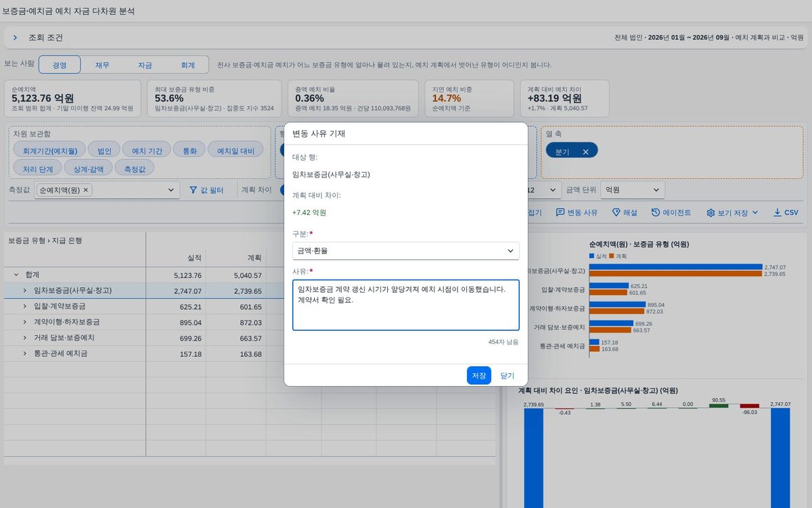812x508 pixels.
Task: Open the 구분 dropdown showing 금액·환율
Action: [405, 251]
